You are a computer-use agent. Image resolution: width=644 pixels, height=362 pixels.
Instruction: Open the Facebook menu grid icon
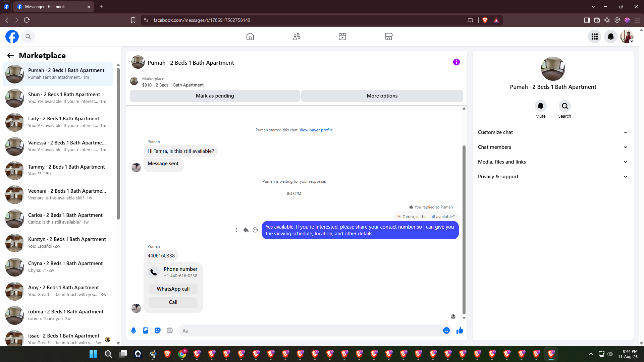(x=595, y=37)
